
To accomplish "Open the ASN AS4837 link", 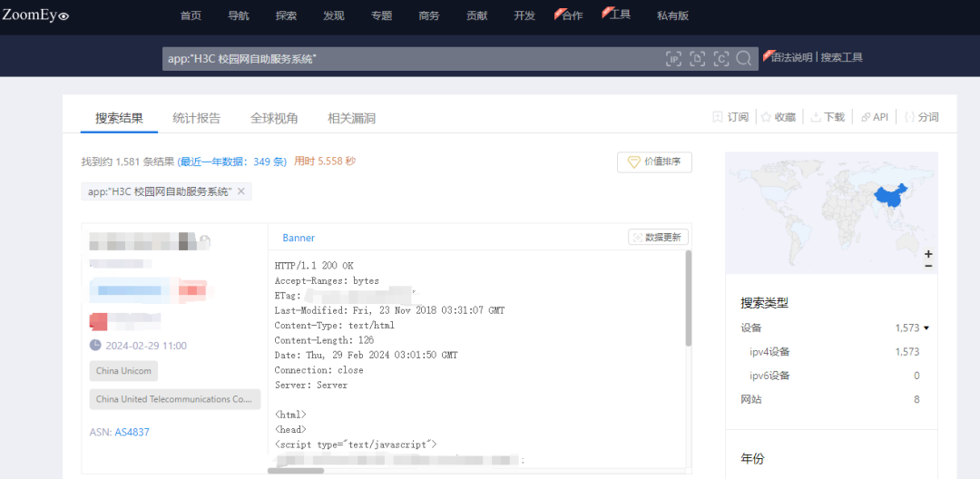I will click(x=132, y=432).
